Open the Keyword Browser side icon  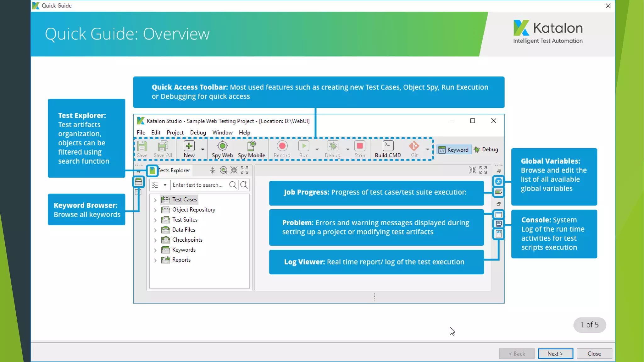(x=138, y=181)
